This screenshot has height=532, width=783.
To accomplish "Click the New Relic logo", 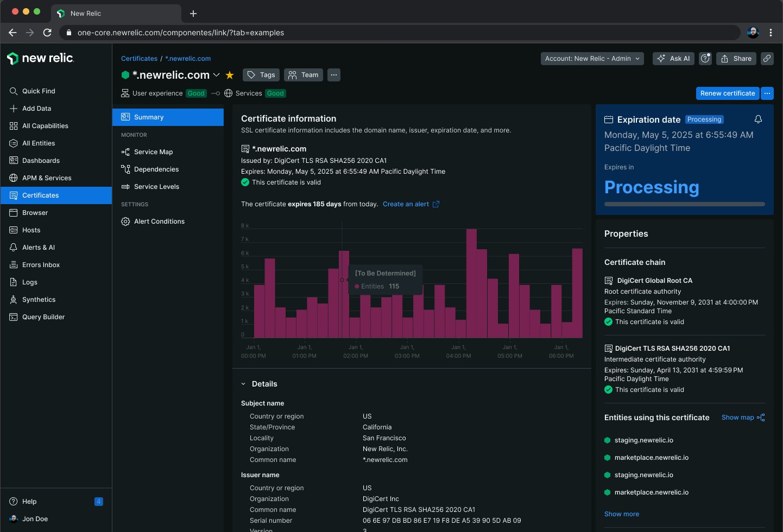I will coord(40,58).
